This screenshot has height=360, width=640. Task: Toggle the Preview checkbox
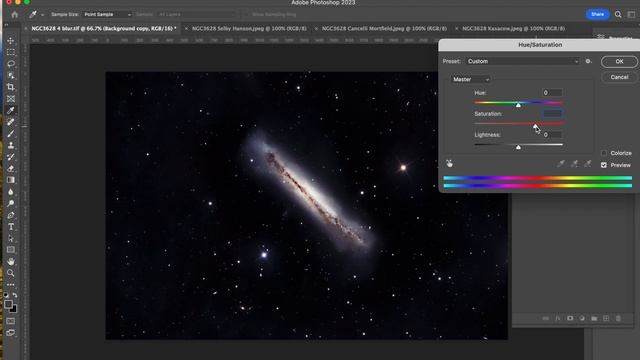[x=604, y=165]
